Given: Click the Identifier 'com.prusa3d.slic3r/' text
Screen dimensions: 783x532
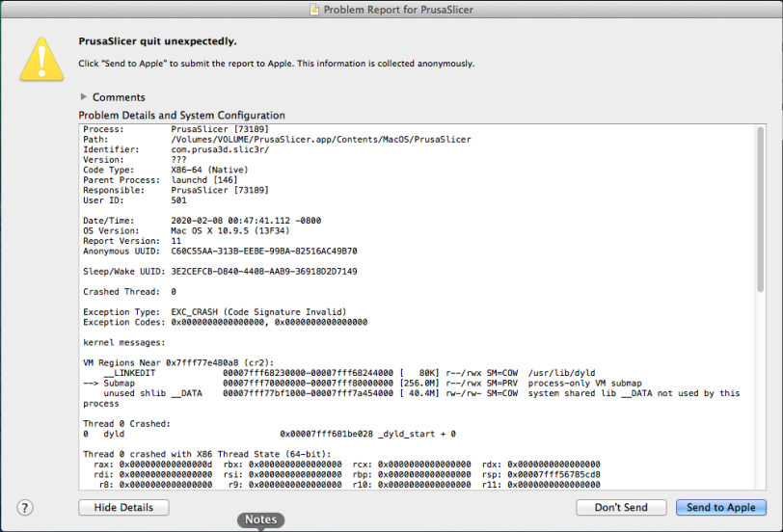Looking at the screenshot, I should coord(220,149).
